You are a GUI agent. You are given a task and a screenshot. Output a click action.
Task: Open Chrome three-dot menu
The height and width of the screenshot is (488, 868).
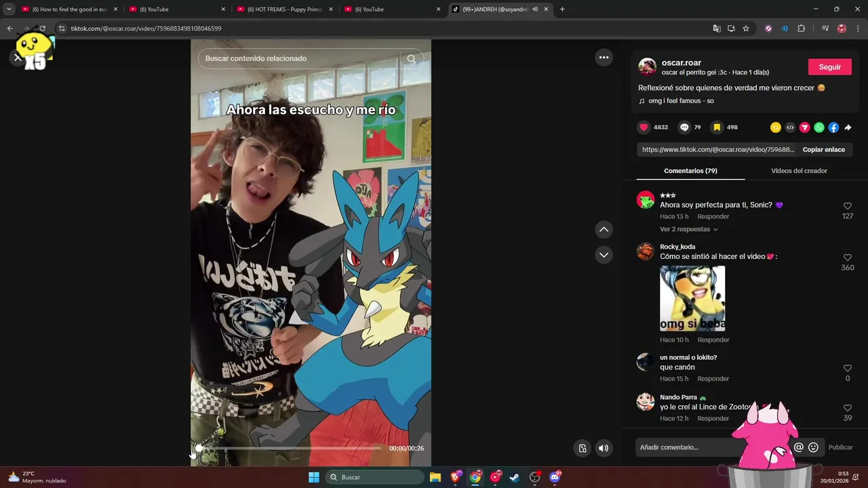[x=858, y=28]
